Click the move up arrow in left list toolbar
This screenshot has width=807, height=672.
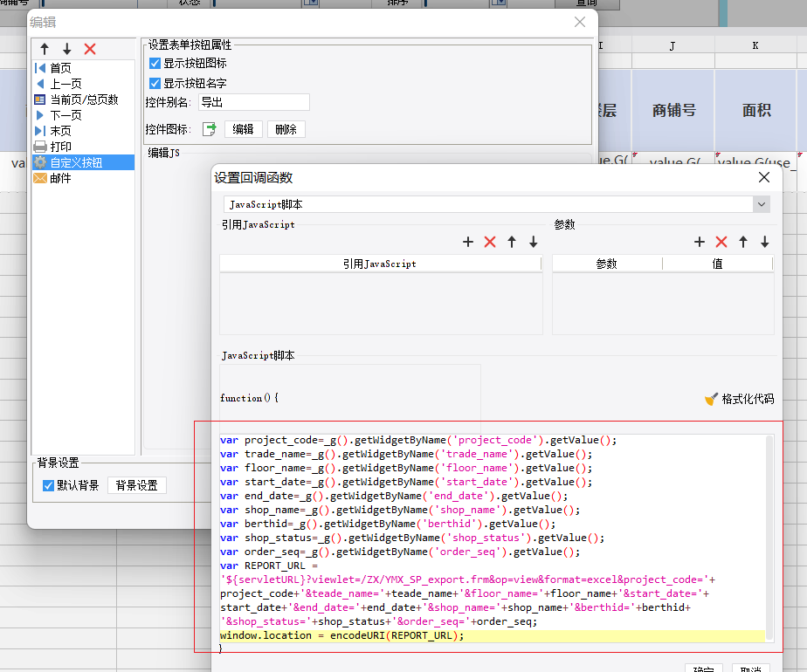pos(45,50)
